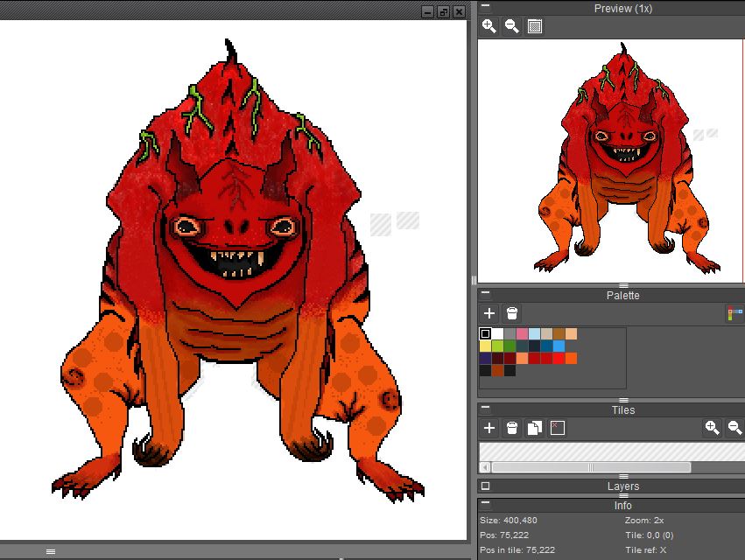Duplicate tile using the copy icon

click(535, 428)
